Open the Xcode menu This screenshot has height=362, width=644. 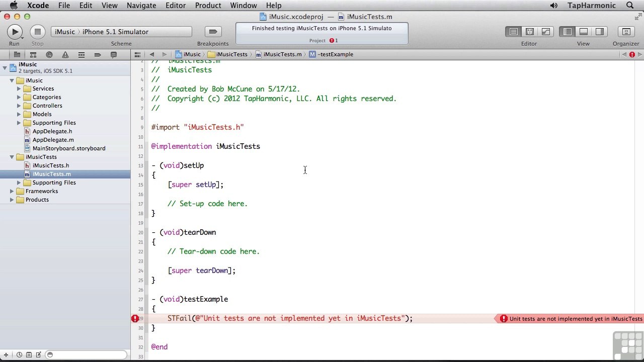pyautogui.click(x=38, y=6)
